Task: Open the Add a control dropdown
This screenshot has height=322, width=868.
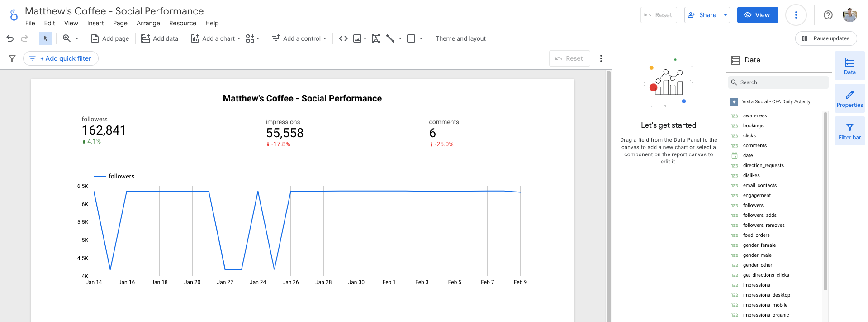Action: point(299,38)
